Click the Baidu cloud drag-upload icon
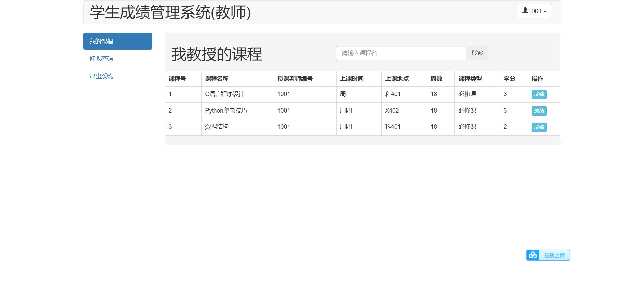 tap(533, 255)
